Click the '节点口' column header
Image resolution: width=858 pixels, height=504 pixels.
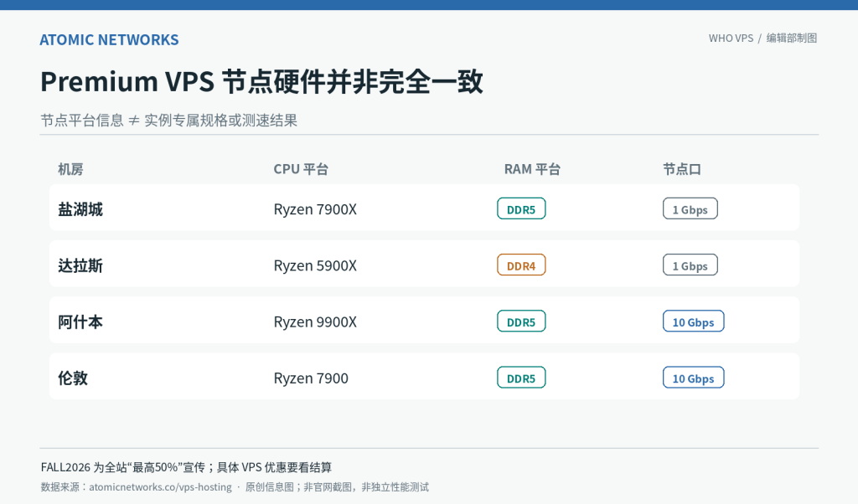click(x=682, y=169)
